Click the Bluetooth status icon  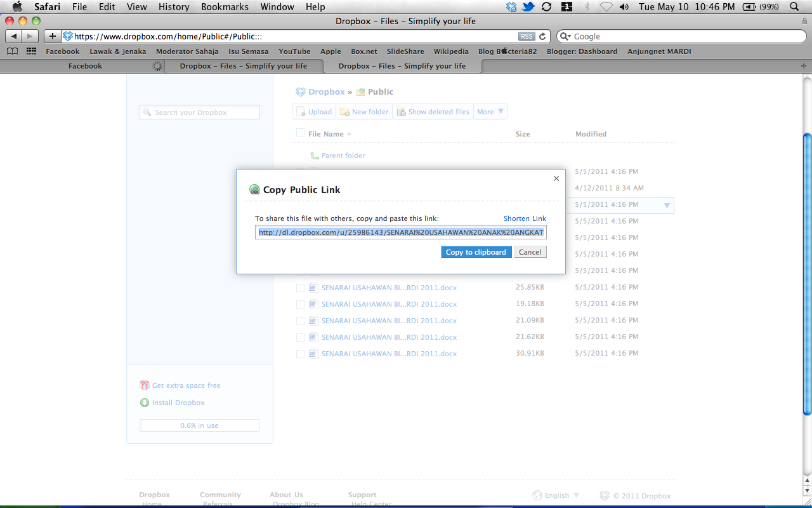tap(587, 7)
